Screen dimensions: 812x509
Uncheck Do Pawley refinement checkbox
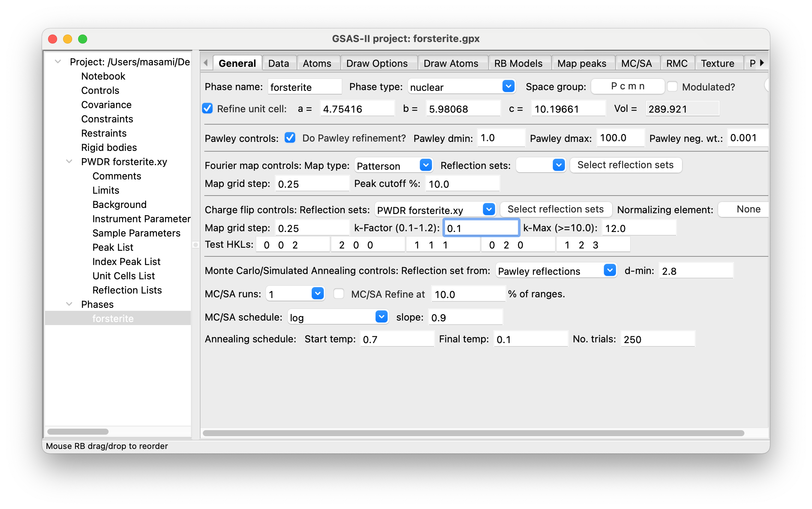[x=290, y=138]
